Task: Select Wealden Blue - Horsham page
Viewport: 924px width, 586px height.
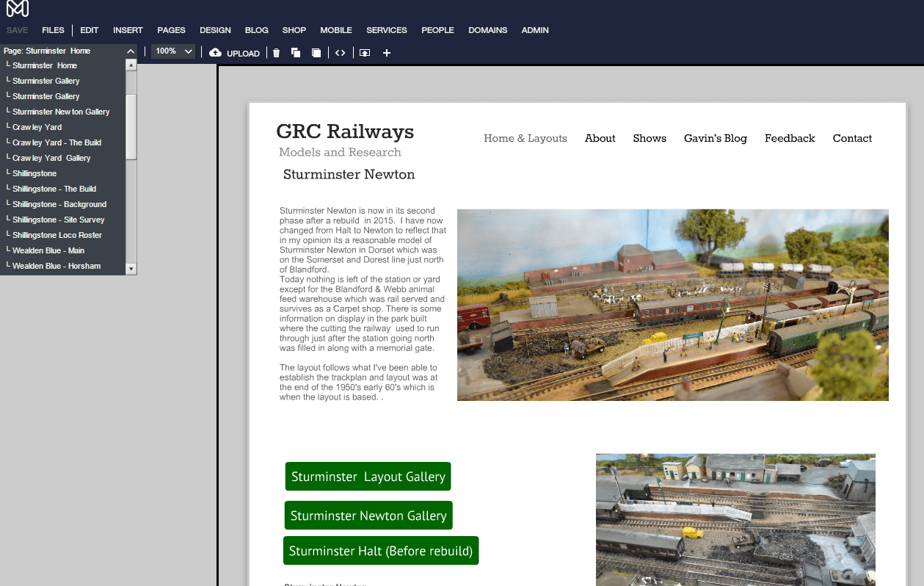Action: pyautogui.click(x=56, y=266)
